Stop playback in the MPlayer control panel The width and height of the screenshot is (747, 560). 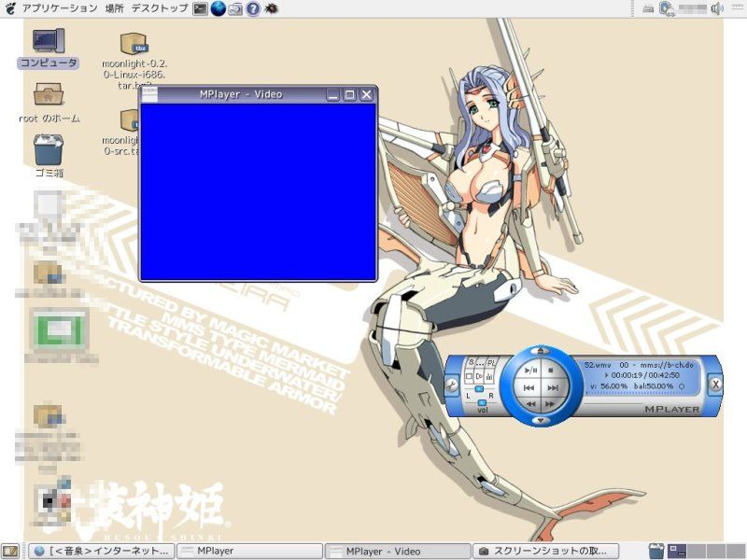[x=551, y=370]
